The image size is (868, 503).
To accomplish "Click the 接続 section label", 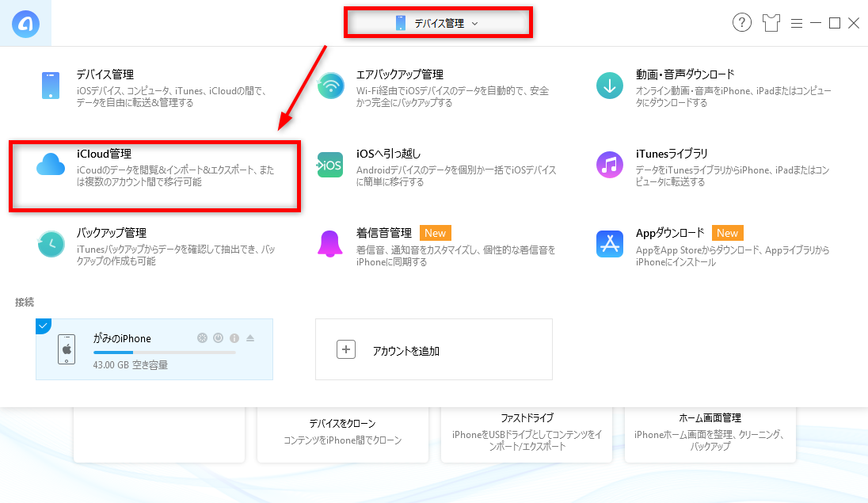I will click(25, 302).
